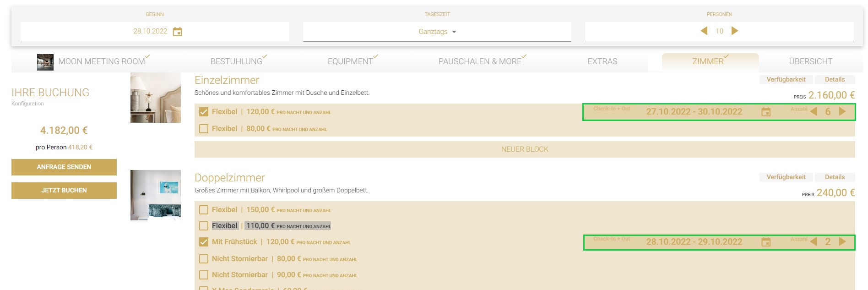This screenshot has width=868, height=290.
Task: Open Verfügbarkeit for Einzelzimmer
Action: (786, 80)
